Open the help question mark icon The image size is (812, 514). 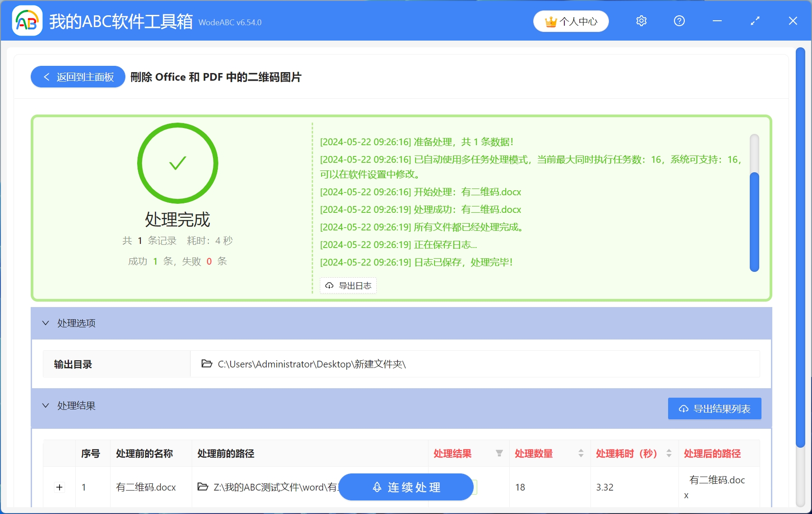tap(679, 21)
